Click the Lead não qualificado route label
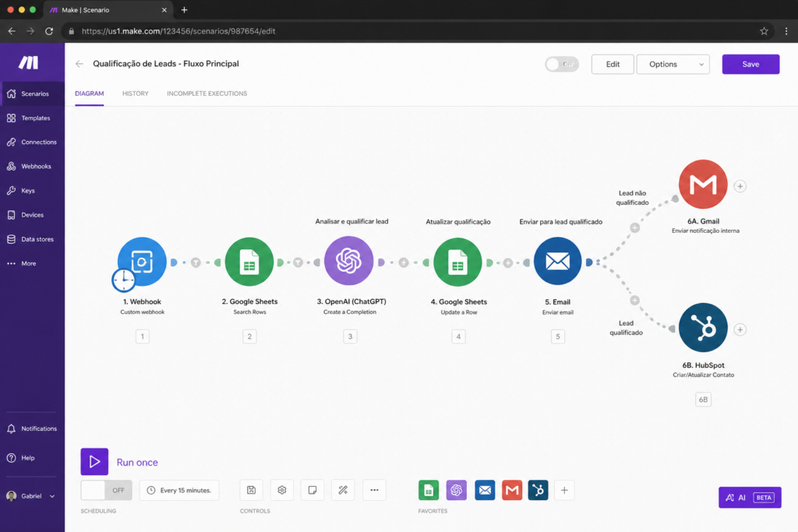Image resolution: width=798 pixels, height=532 pixels. 632,198
